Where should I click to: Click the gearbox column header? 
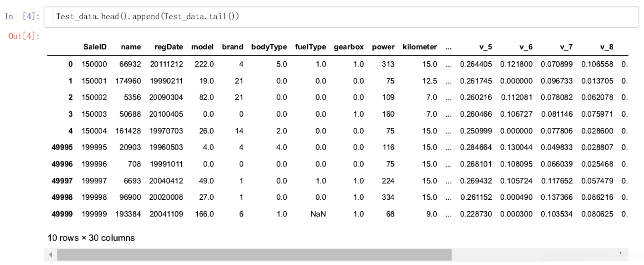pyautogui.click(x=349, y=47)
